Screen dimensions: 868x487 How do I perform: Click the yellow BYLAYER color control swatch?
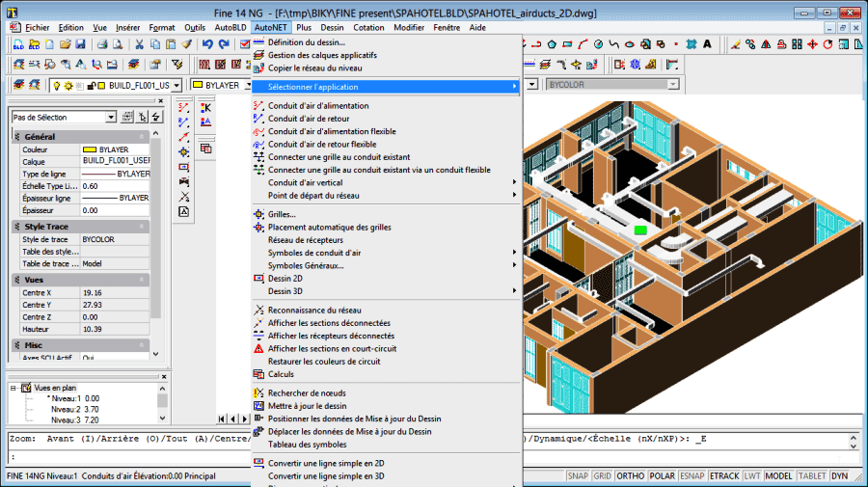click(x=198, y=85)
